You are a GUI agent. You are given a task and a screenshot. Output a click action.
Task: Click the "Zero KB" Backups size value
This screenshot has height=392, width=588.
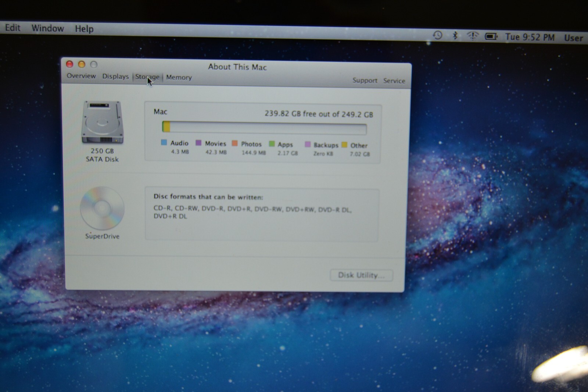[x=323, y=154]
